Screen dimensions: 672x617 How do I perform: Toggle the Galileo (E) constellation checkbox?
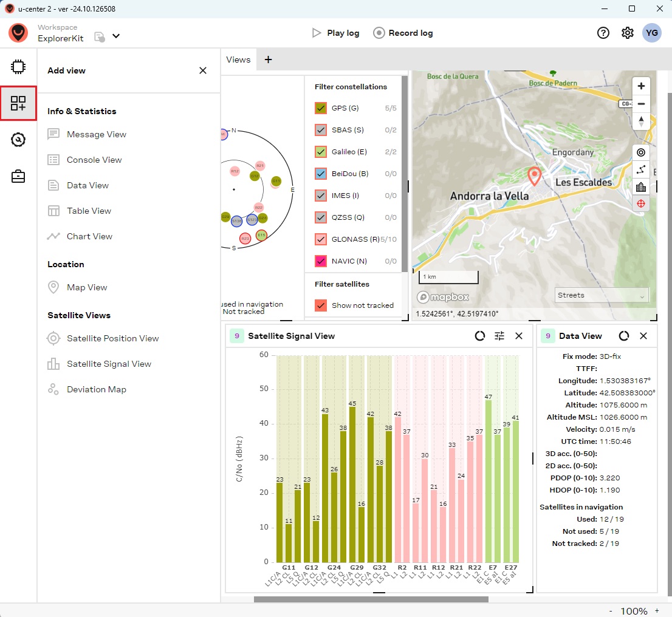pos(321,152)
